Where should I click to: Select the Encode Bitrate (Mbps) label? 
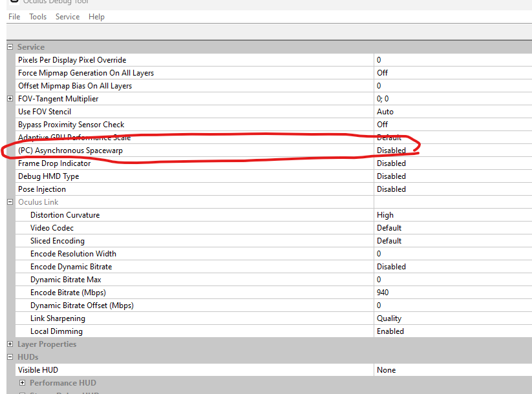(68, 293)
